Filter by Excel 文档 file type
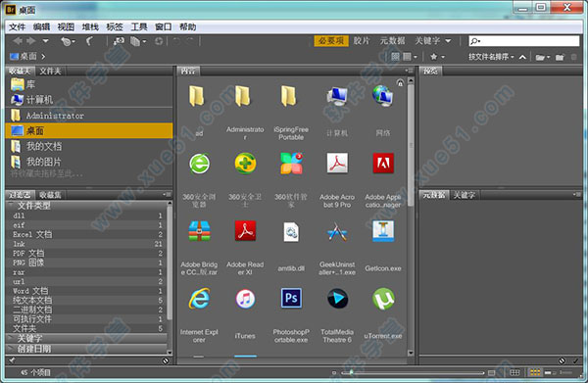The image size is (588, 383). point(87,234)
